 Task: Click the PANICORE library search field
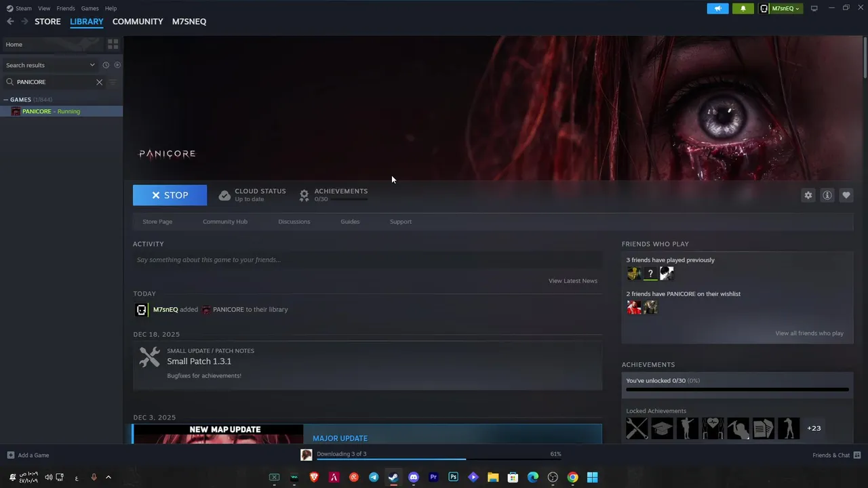point(54,82)
